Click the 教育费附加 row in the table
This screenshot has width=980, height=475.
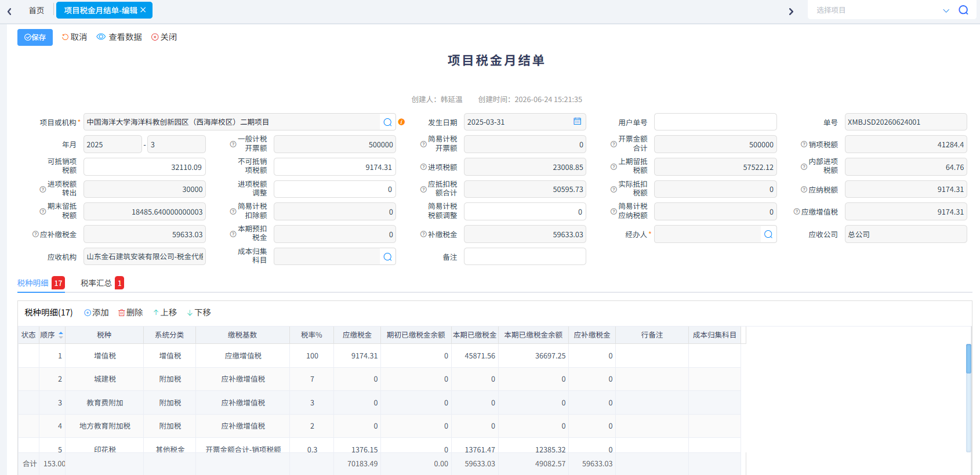pos(379,403)
